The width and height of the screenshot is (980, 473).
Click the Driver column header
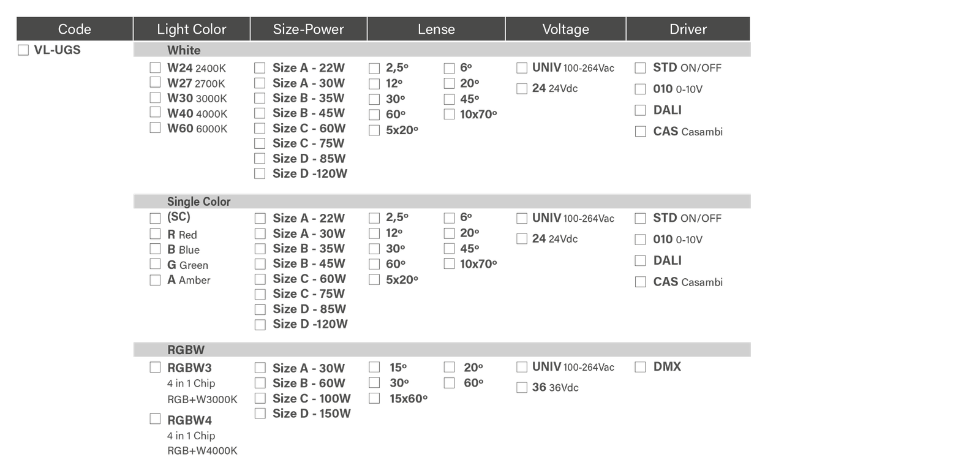click(x=688, y=29)
